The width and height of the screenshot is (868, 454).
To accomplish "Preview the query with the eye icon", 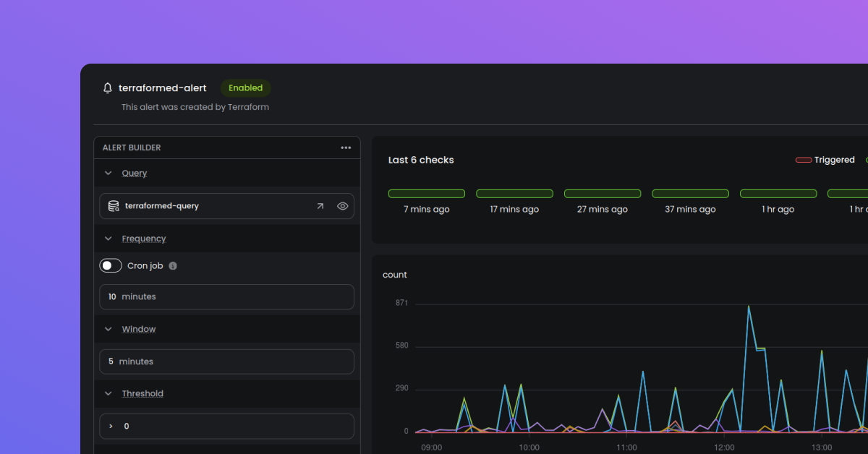I will pyautogui.click(x=342, y=206).
